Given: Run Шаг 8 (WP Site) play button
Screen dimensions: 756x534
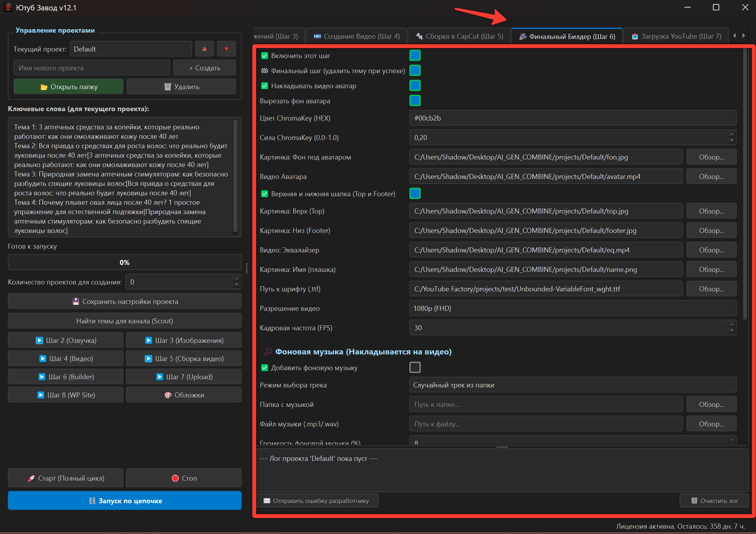Looking at the screenshot, I should tap(66, 395).
